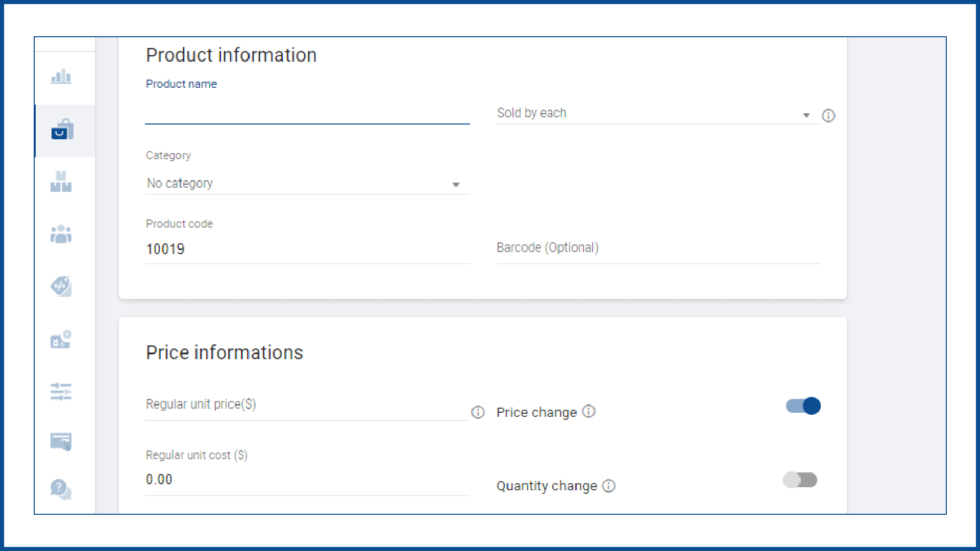Click the Regular unit cost field
This screenshot has width=980, height=551.
[x=306, y=480]
